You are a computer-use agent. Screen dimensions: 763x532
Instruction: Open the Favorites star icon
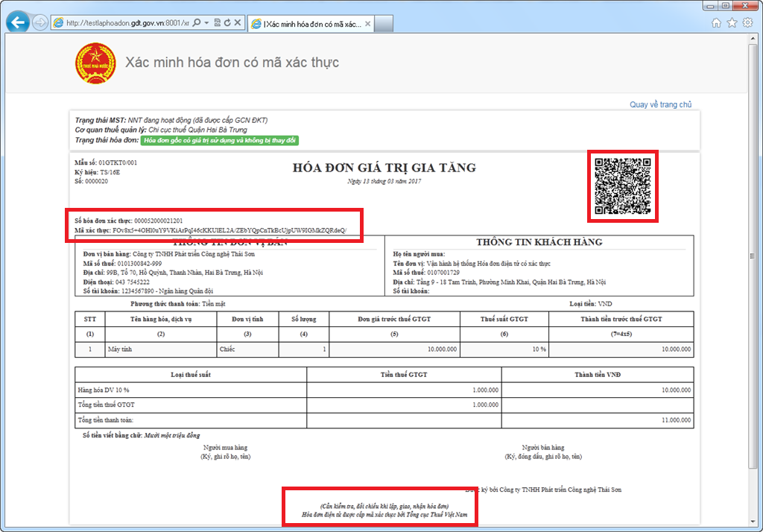click(x=732, y=22)
